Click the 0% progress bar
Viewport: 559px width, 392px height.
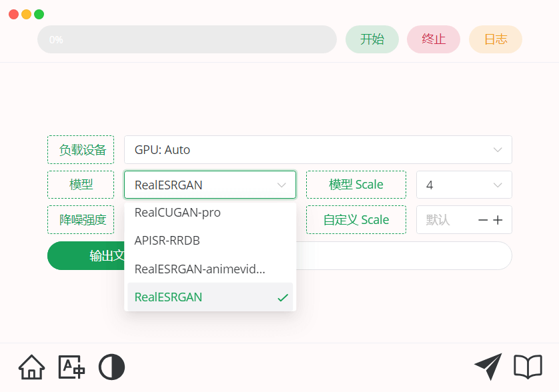187,39
